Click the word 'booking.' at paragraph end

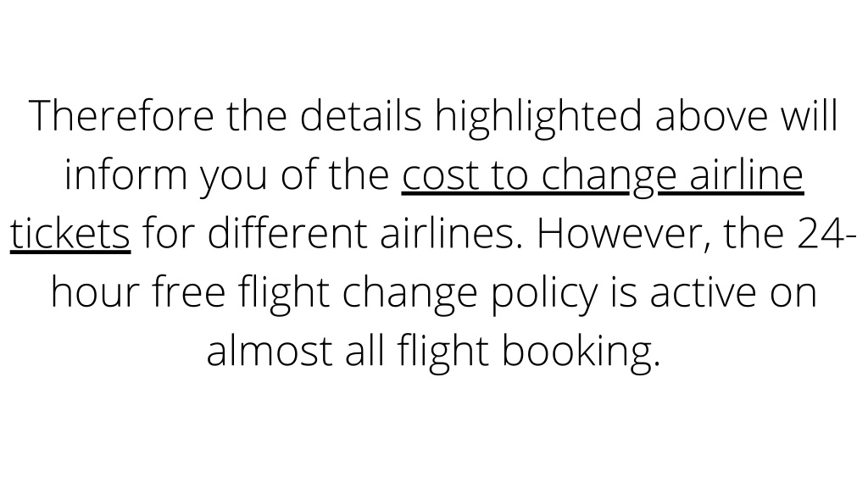tap(581, 352)
